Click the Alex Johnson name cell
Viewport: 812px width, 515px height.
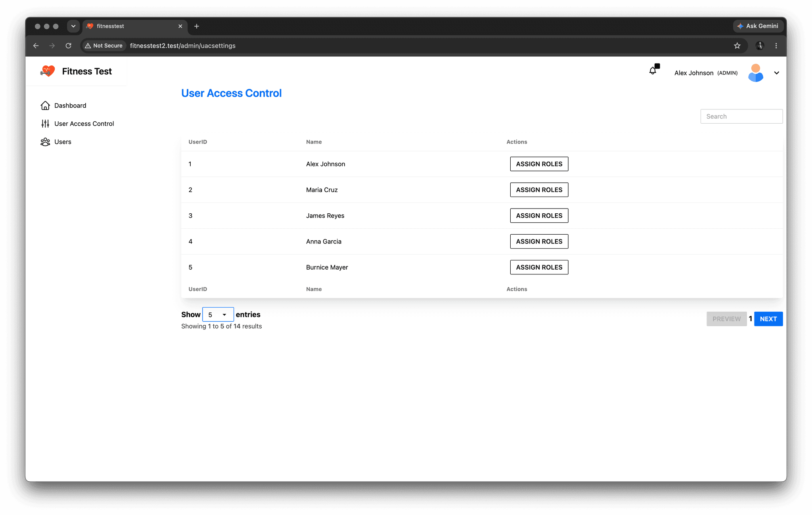tap(326, 164)
